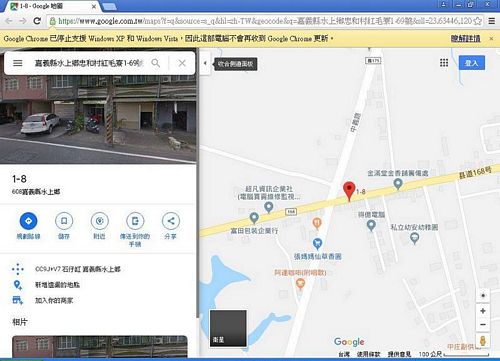Switch to satellite view thumbnail
Image resolution: width=500 pixels, height=361 pixels.
coord(228,328)
